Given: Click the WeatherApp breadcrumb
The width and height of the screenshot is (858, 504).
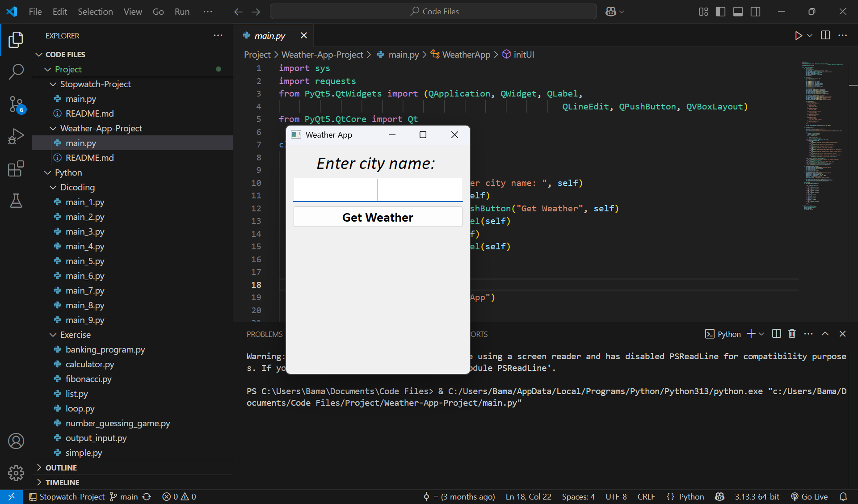Looking at the screenshot, I should 461,55.
